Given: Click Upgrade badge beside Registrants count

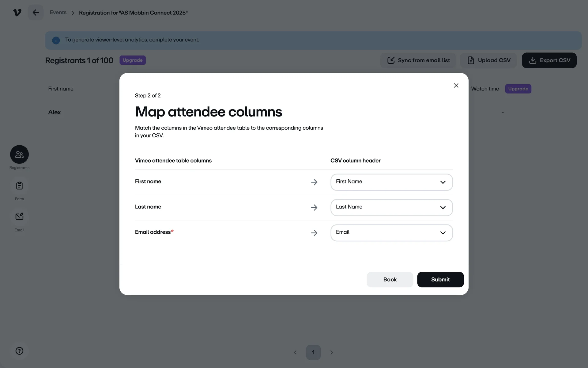Looking at the screenshot, I should (133, 60).
